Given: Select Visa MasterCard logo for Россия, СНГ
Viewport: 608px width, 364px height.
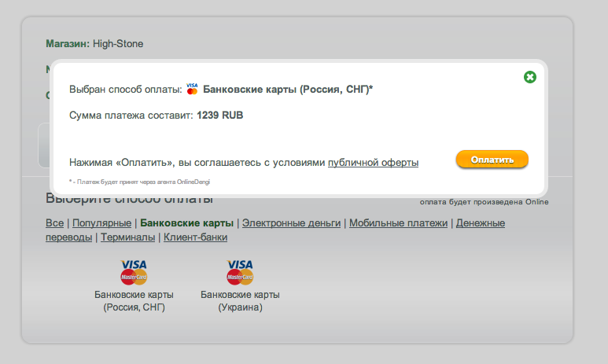Looking at the screenshot, I should [x=134, y=272].
